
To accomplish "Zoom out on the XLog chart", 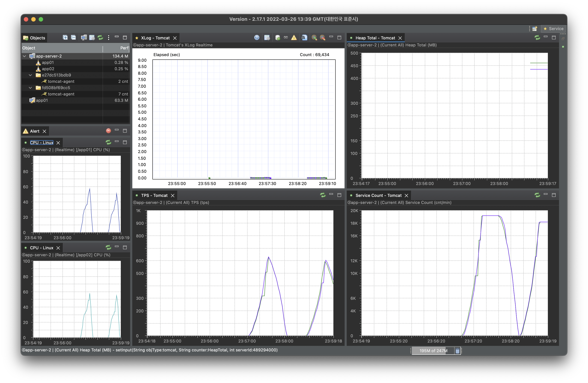I will [322, 38].
